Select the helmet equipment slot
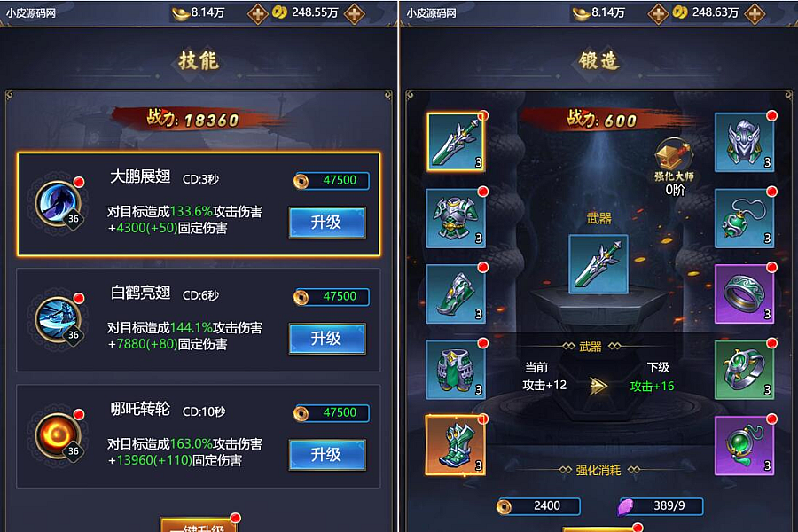The height and width of the screenshot is (532, 798). pyautogui.click(x=745, y=142)
